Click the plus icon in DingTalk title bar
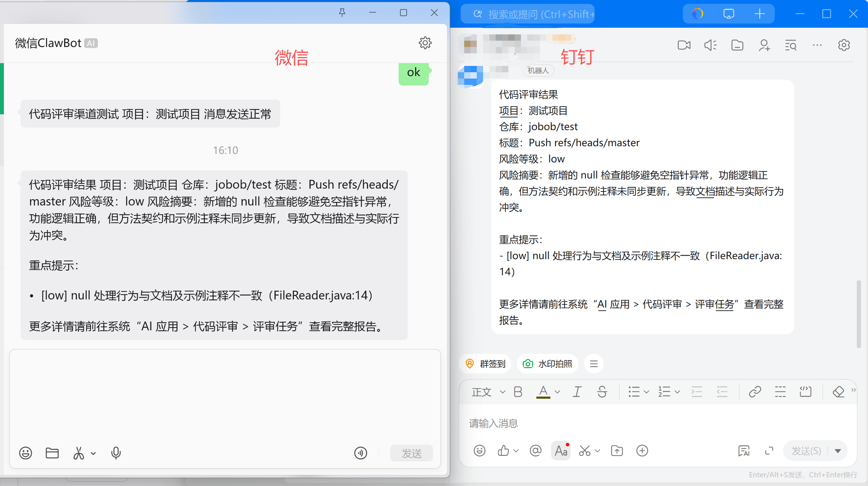The height and width of the screenshot is (486, 868). click(x=759, y=14)
